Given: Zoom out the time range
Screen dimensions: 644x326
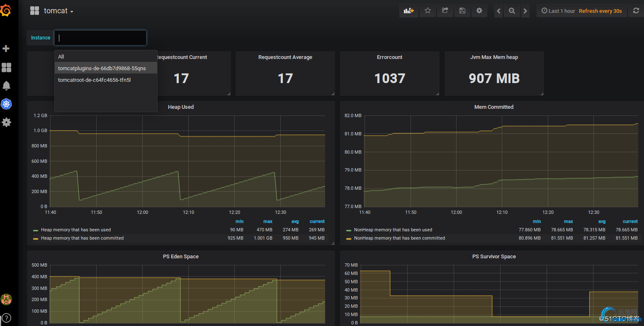Looking at the screenshot, I should pyautogui.click(x=512, y=11).
